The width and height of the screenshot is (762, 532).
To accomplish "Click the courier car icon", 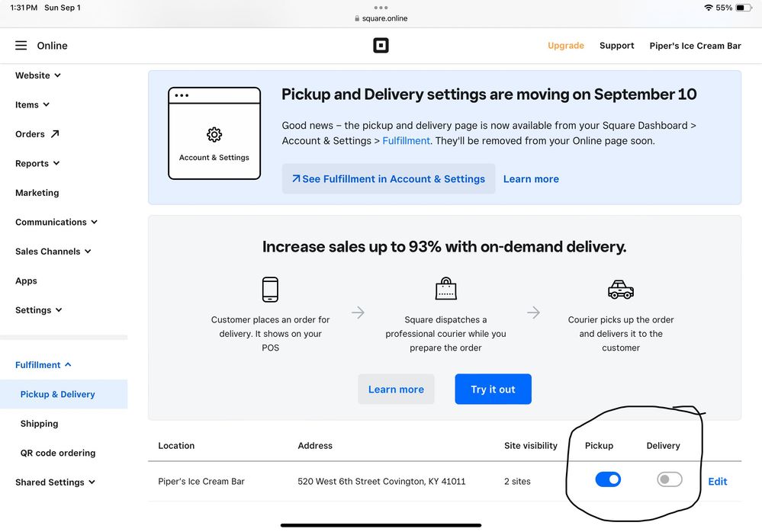I will click(620, 290).
